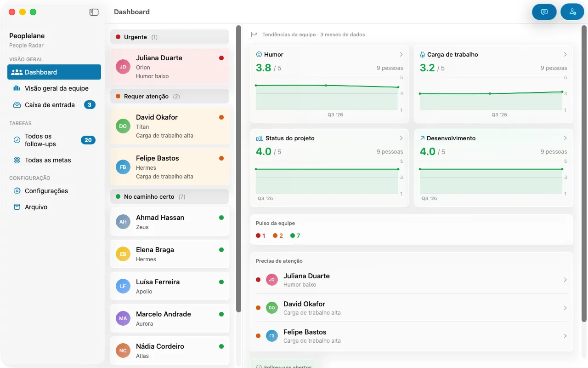Filter pulse by orange count 2
The image size is (588, 368).
click(x=278, y=236)
